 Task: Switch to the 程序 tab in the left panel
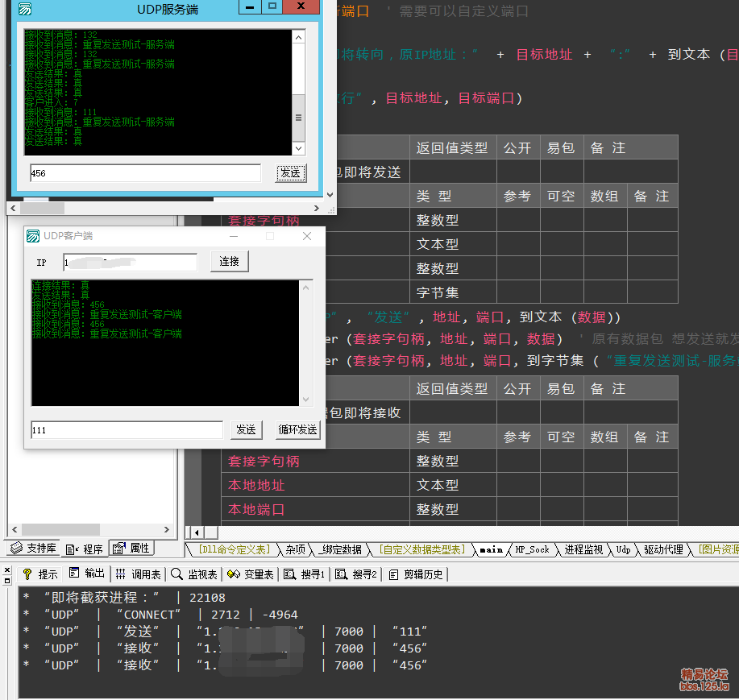pyautogui.click(x=85, y=549)
